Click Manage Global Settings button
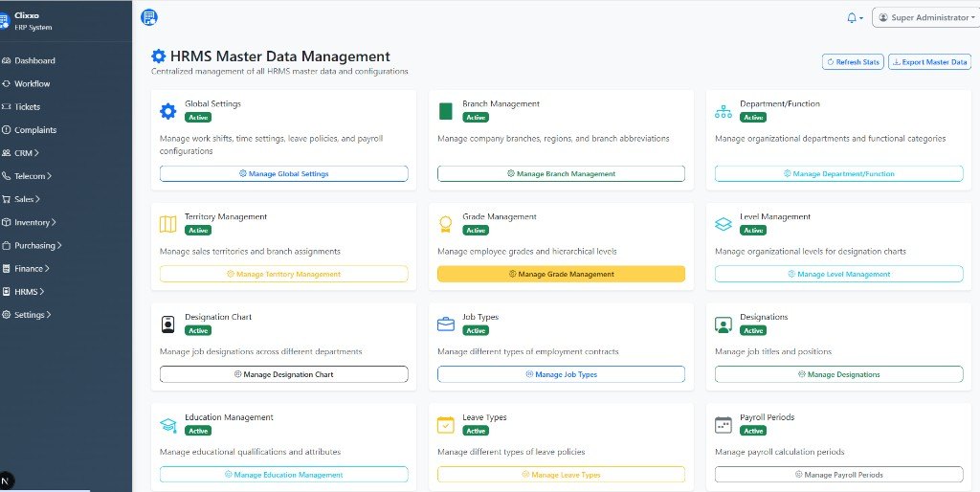 click(283, 174)
